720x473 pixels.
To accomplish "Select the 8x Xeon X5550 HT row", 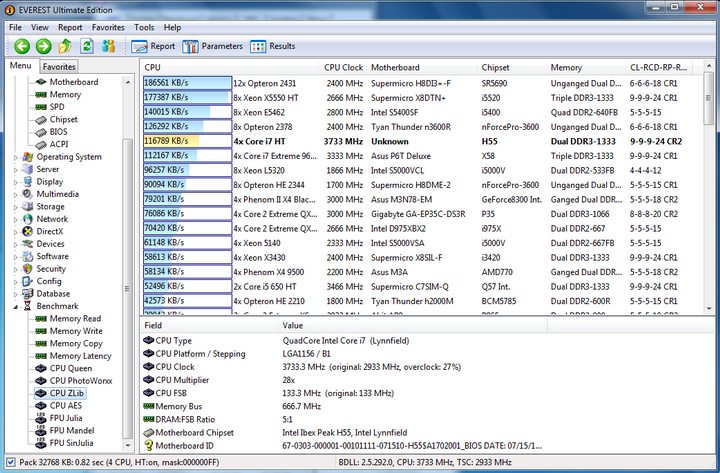I will click(x=422, y=98).
